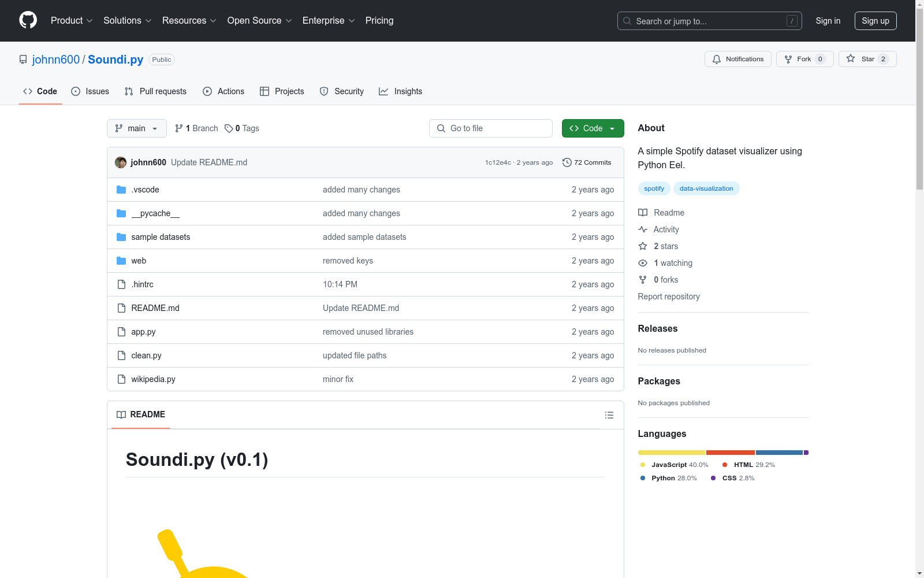Click CSS 2.8% language entry
The width and height of the screenshot is (924, 578).
(x=733, y=478)
